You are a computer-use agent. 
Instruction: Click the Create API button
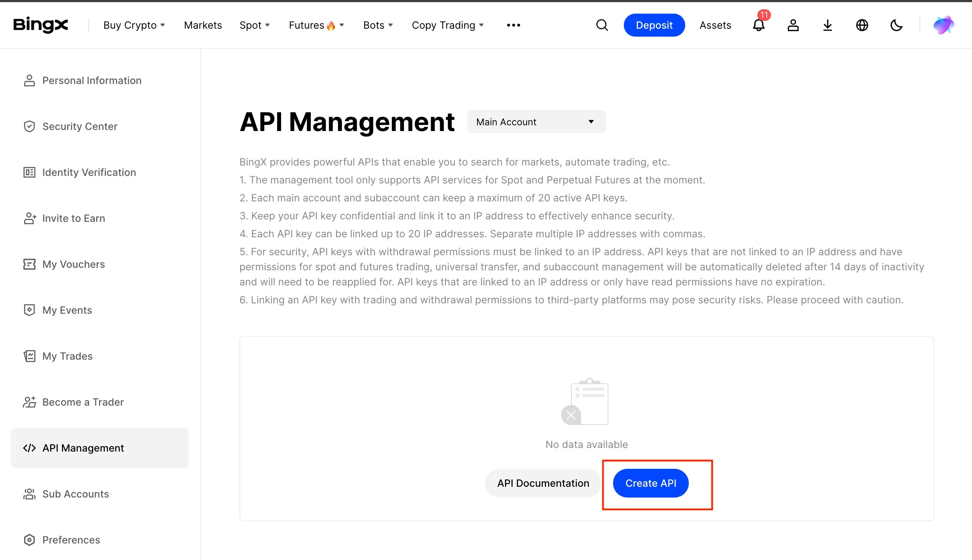coord(650,483)
